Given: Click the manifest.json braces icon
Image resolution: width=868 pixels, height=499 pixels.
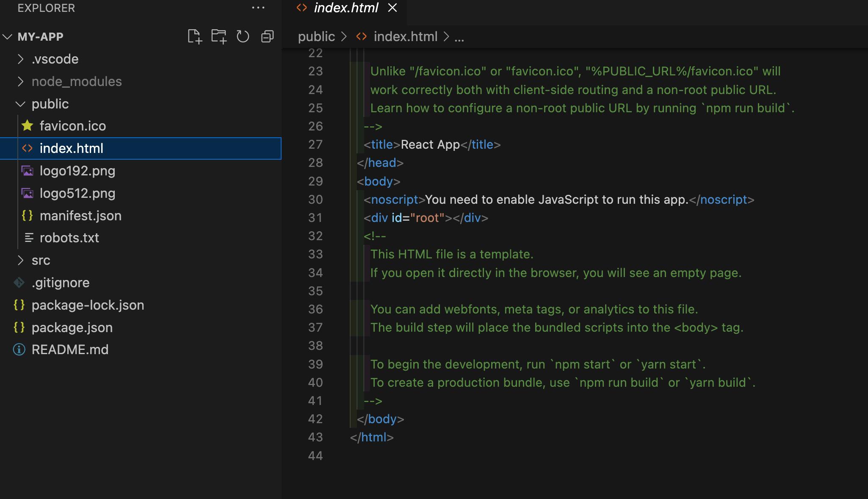Looking at the screenshot, I should pos(28,216).
